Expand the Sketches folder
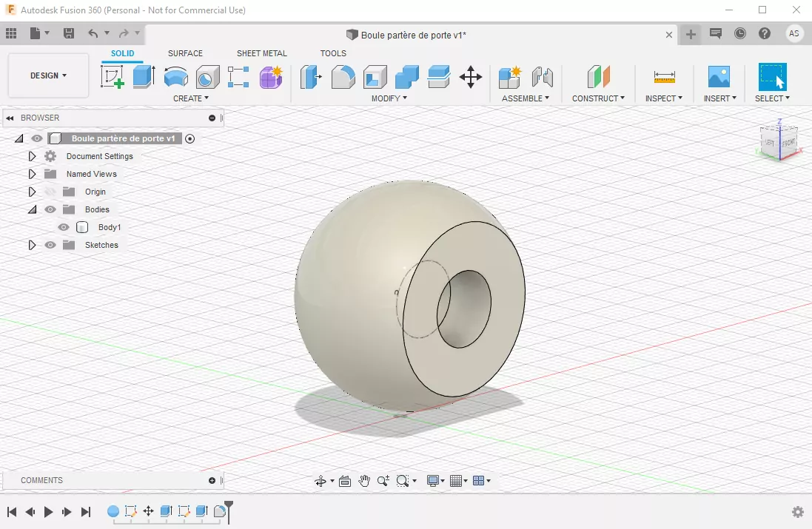The image size is (812, 529). [32, 245]
